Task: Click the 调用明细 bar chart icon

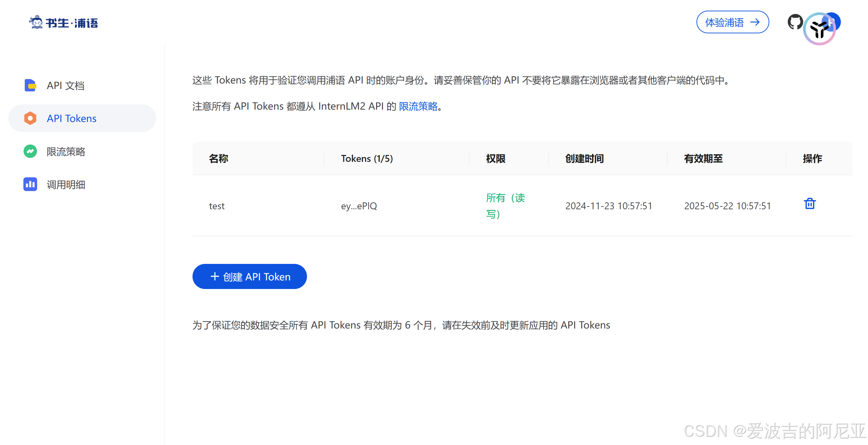Action: [x=30, y=184]
